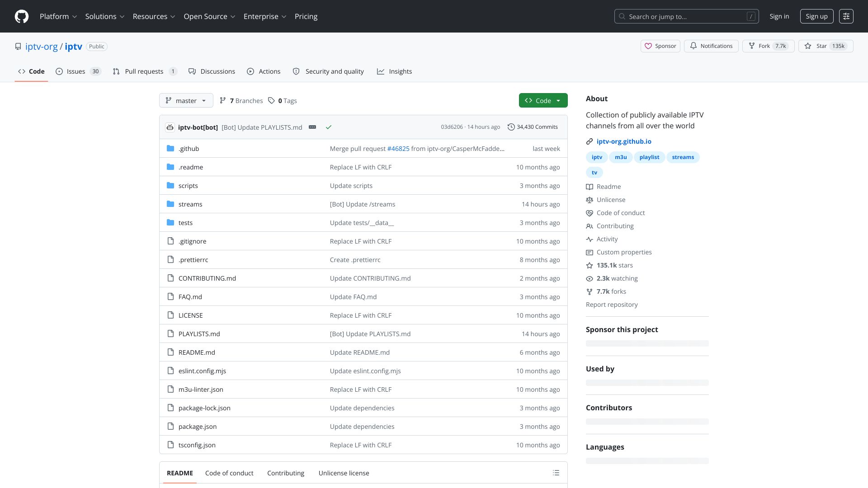Open the m3u-linter.json file
Screen dimensions: 868x488
[201, 389]
